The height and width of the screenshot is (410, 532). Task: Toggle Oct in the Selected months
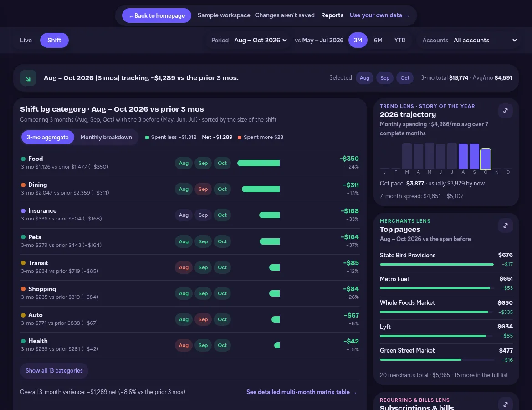405,78
